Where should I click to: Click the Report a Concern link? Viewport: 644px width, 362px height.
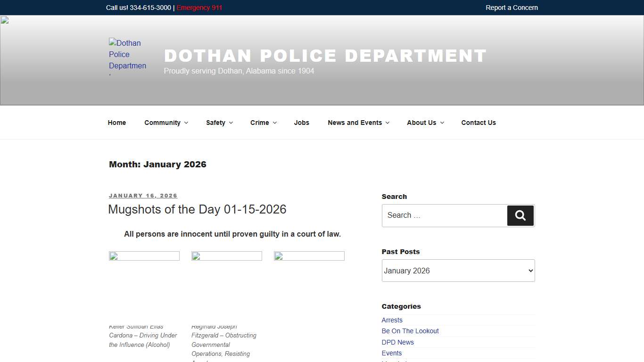pyautogui.click(x=512, y=8)
